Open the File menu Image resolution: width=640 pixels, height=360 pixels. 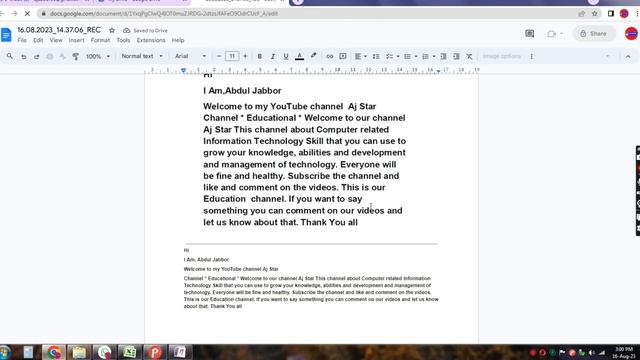(x=22, y=40)
